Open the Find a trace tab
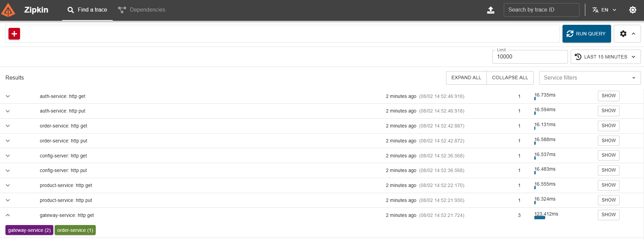The image size is (644, 240). (87, 10)
